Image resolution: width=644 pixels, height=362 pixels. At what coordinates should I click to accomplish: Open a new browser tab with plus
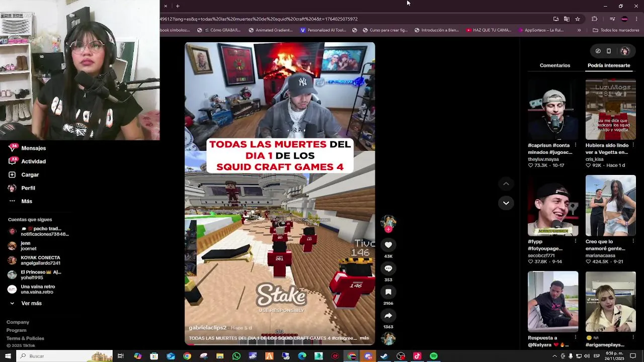click(x=178, y=6)
